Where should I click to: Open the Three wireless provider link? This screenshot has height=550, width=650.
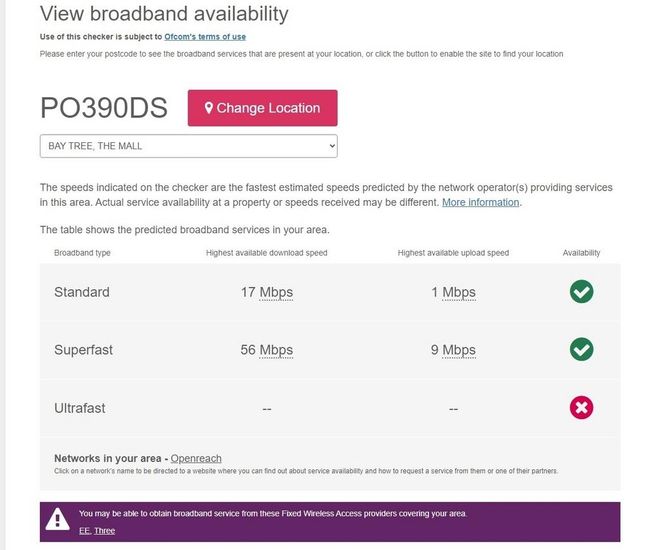tap(104, 530)
